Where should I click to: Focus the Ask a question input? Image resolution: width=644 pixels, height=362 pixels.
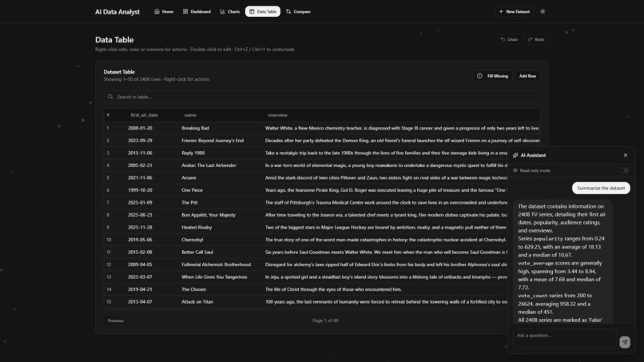pyautogui.click(x=564, y=339)
